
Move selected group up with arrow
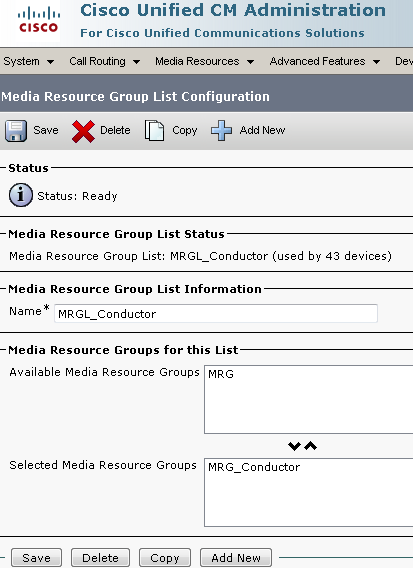(310, 446)
